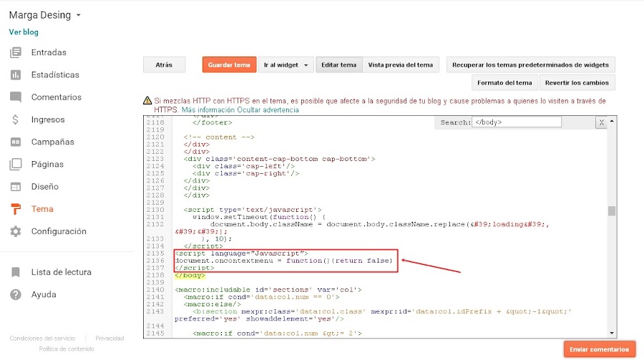Click the code editor scrollbar thumb
Viewport: 644px width, 360px height.
coord(612,211)
